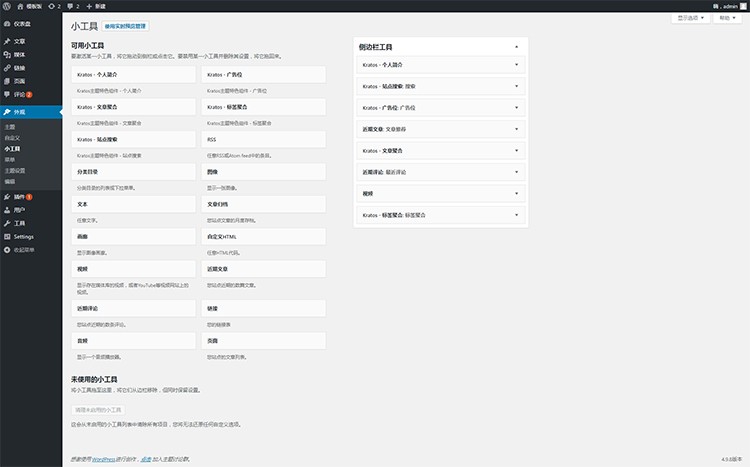This screenshot has width=750, height=467.
Task: Open 仪表盘 dashboard icon in left menu
Action: tap(7, 23)
